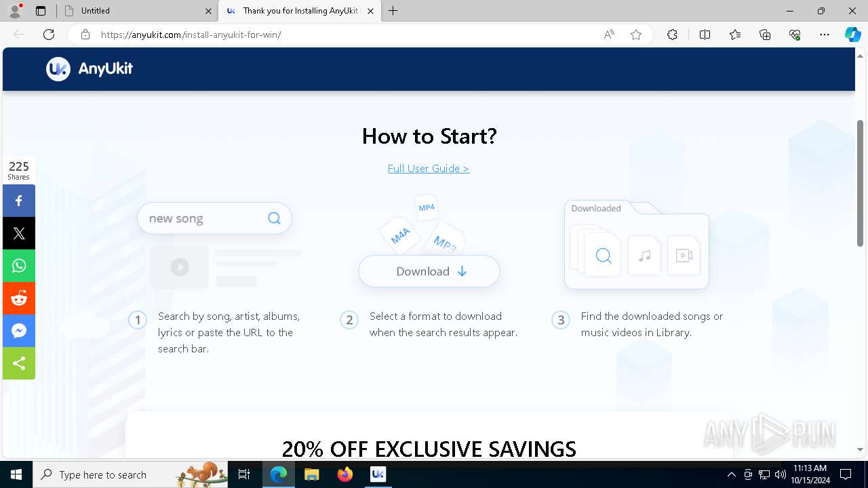This screenshot has height=488, width=868.
Task: Share page via WhatsApp
Action: point(19,266)
